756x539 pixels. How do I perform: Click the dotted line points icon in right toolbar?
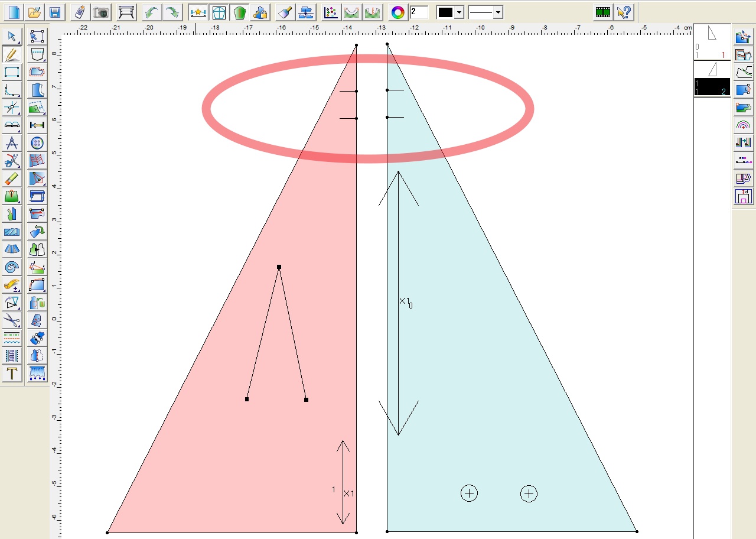click(x=743, y=160)
